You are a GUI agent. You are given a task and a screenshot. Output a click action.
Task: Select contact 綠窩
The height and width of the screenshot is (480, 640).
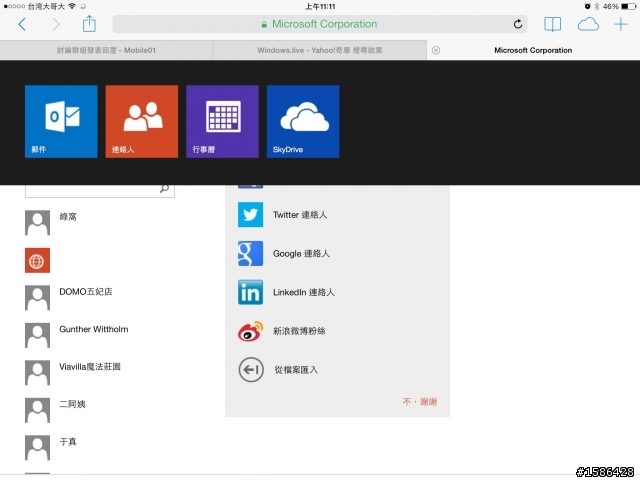click(68, 217)
